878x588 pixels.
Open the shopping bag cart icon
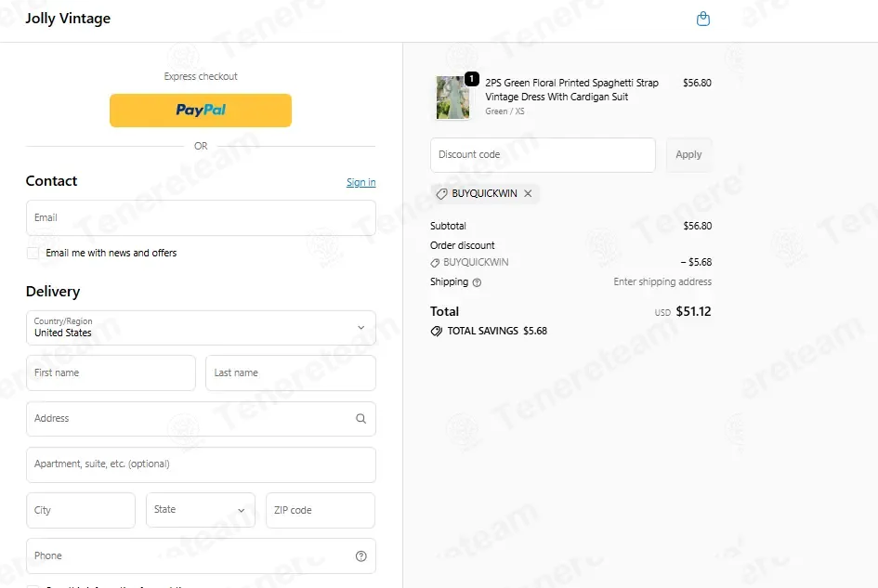[702, 19]
